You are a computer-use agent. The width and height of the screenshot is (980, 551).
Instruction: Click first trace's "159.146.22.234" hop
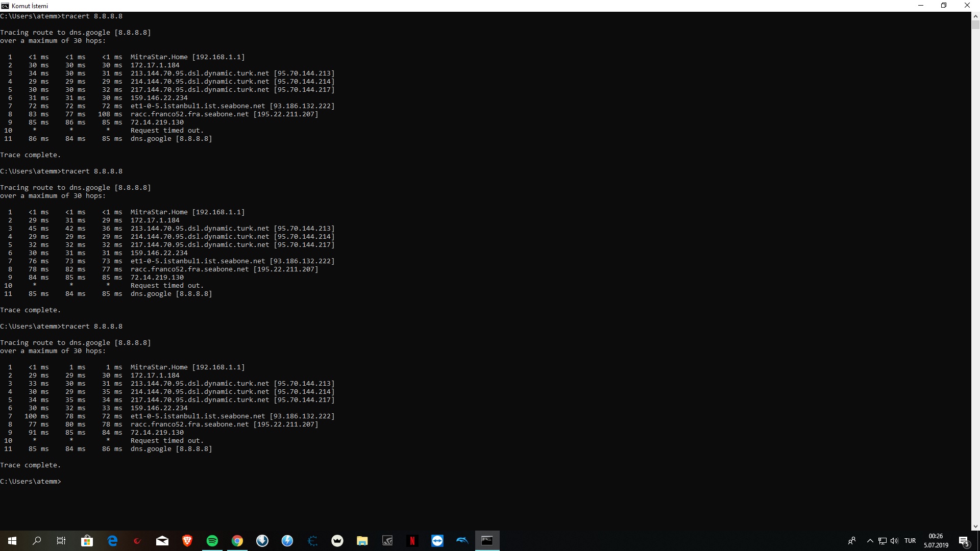coord(159,98)
